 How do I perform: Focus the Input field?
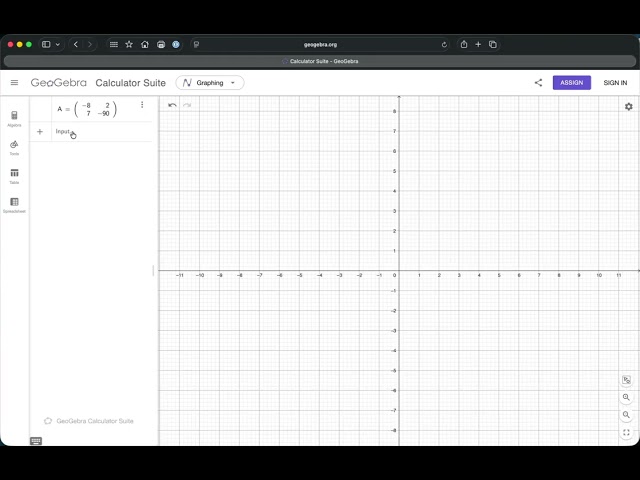click(102, 131)
